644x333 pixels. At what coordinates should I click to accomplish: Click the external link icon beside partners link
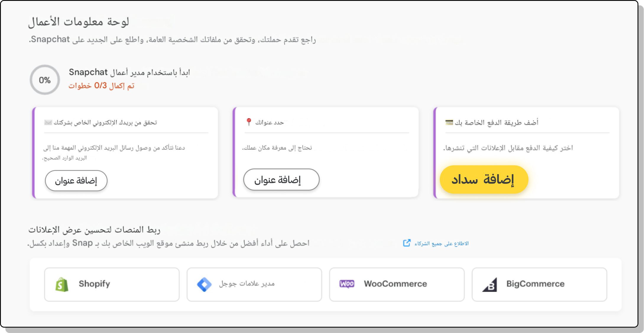407,243
